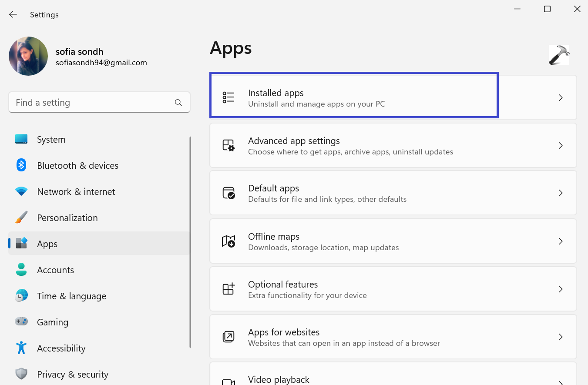Expand Advanced app settings chevron arrow
588x385 pixels.
(x=561, y=146)
